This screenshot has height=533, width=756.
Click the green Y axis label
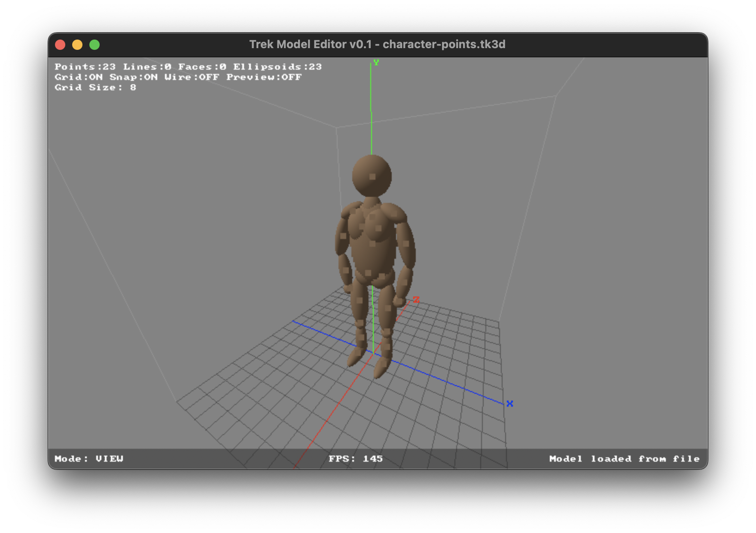[x=377, y=61]
